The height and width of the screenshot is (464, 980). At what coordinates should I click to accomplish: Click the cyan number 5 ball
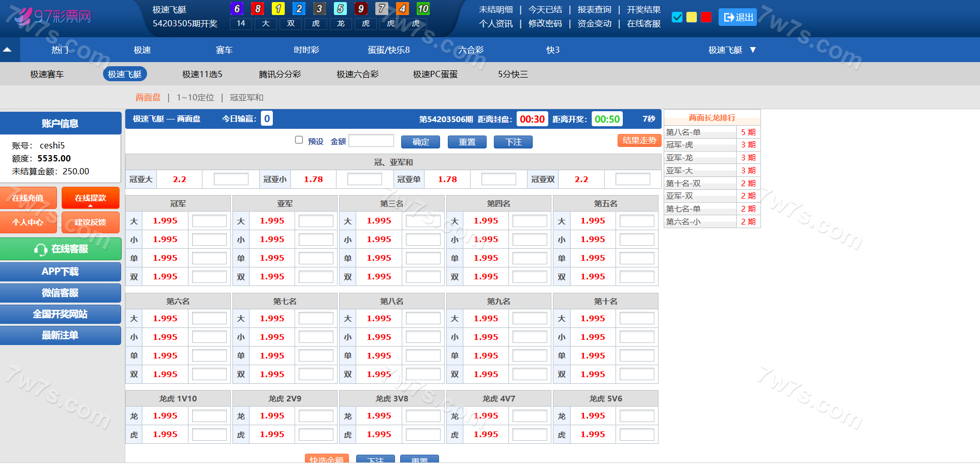click(340, 9)
